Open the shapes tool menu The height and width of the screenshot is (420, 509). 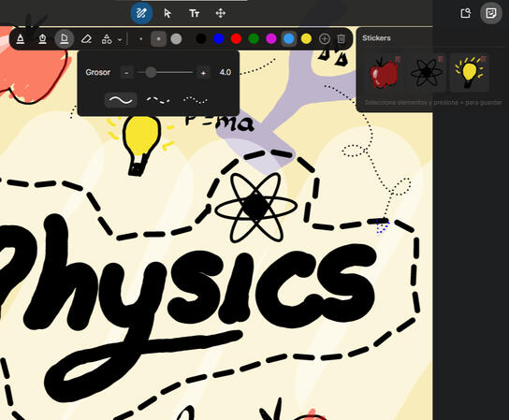point(107,39)
